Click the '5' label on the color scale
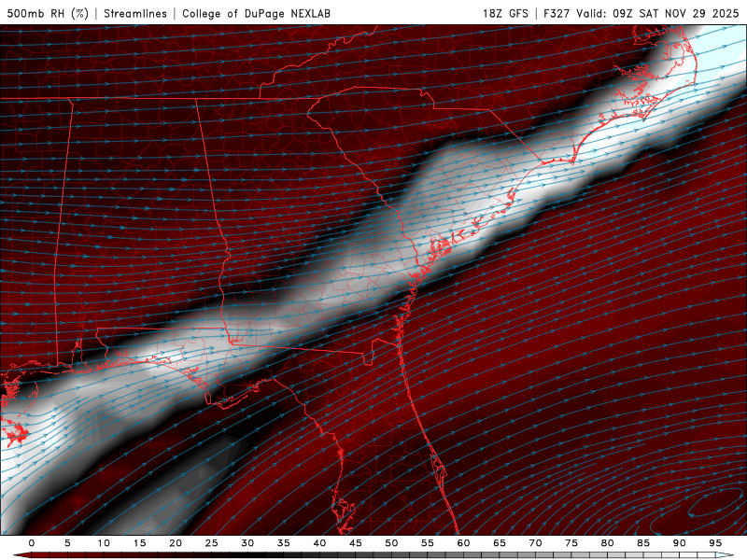The image size is (747, 560). click(x=67, y=543)
